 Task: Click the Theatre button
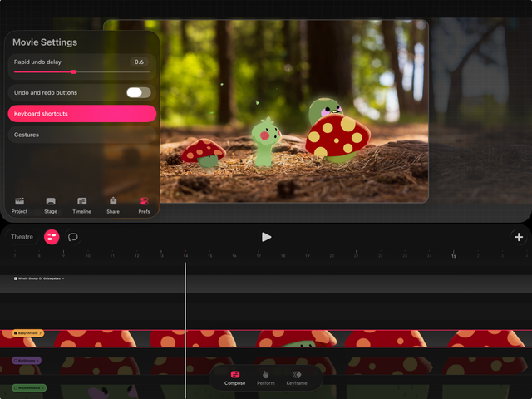click(x=22, y=237)
